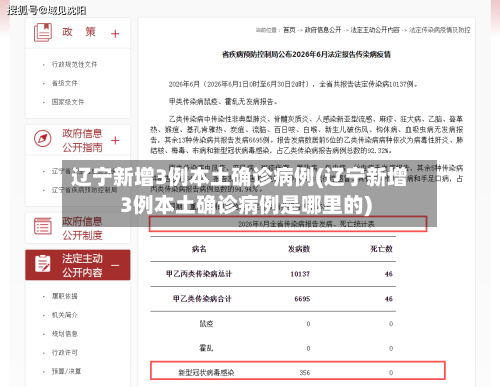Click the list icon for 政府信息公开制度
The width and height of the screenshot is (500, 387).
pyautogui.click(x=43, y=226)
